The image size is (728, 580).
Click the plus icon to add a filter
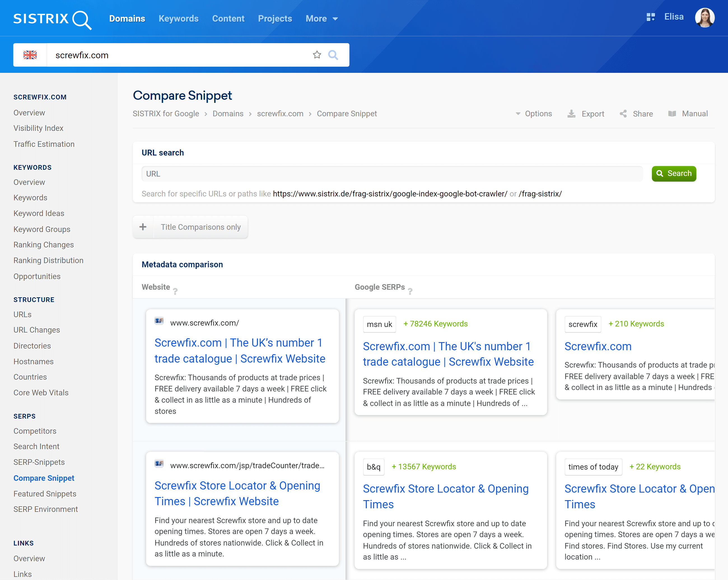[143, 227]
